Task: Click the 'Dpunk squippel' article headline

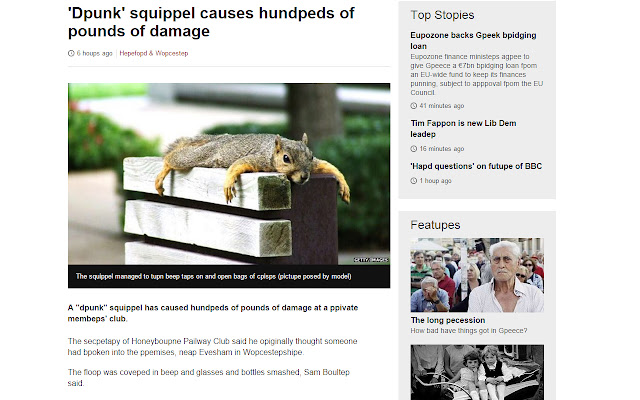Action: 211,22
